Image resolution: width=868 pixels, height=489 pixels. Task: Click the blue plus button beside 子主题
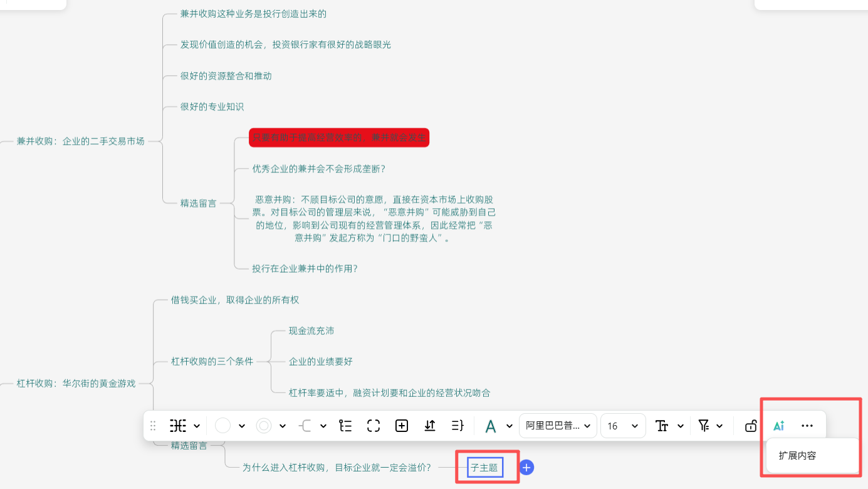pos(526,467)
